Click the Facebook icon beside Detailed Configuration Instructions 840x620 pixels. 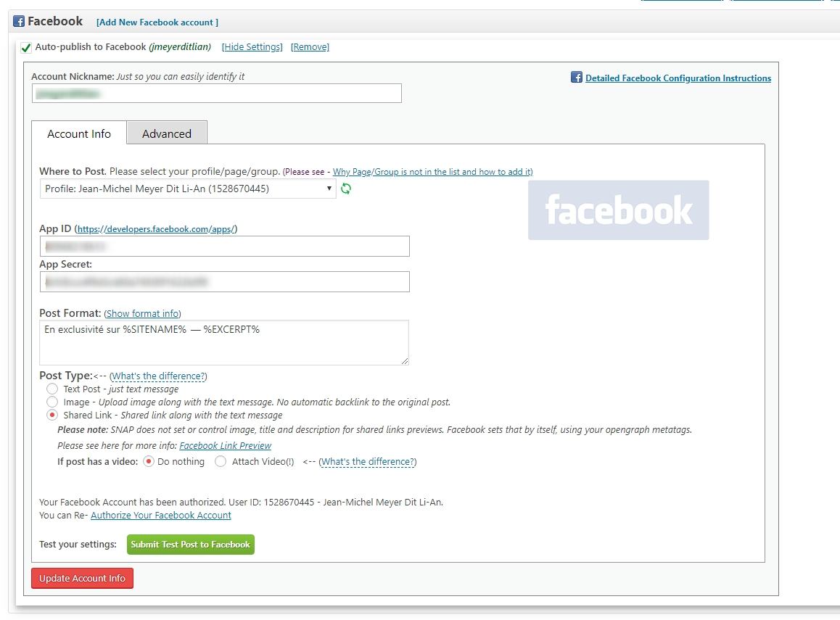tap(577, 77)
